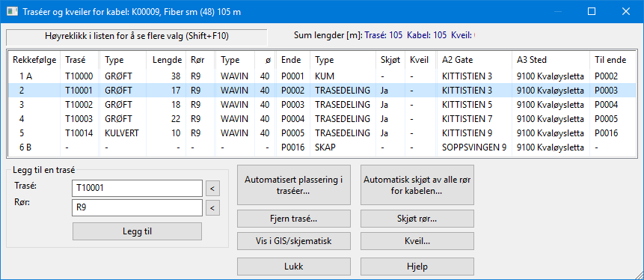Sort list by Lengde column header
The image size is (644, 280).
(167, 60)
